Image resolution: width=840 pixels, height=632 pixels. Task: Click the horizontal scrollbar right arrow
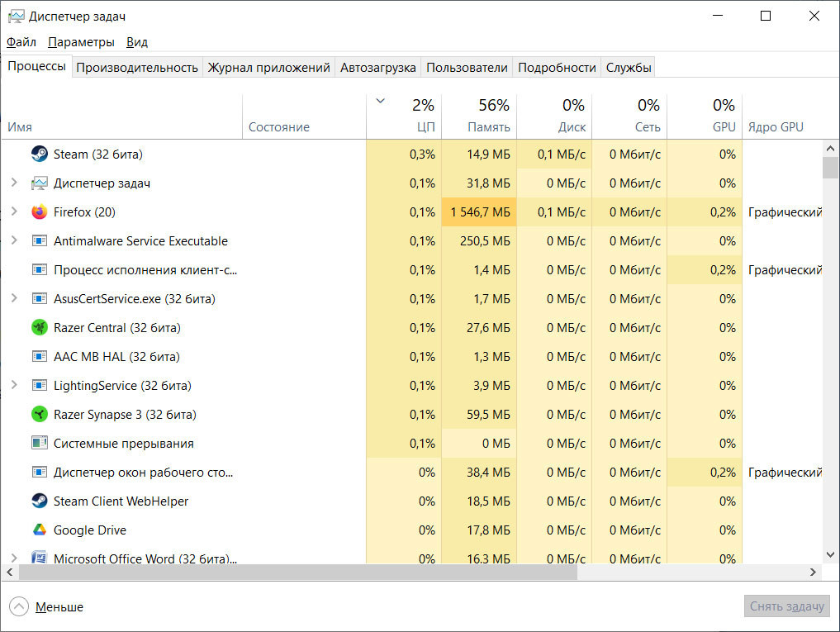click(814, 572)
